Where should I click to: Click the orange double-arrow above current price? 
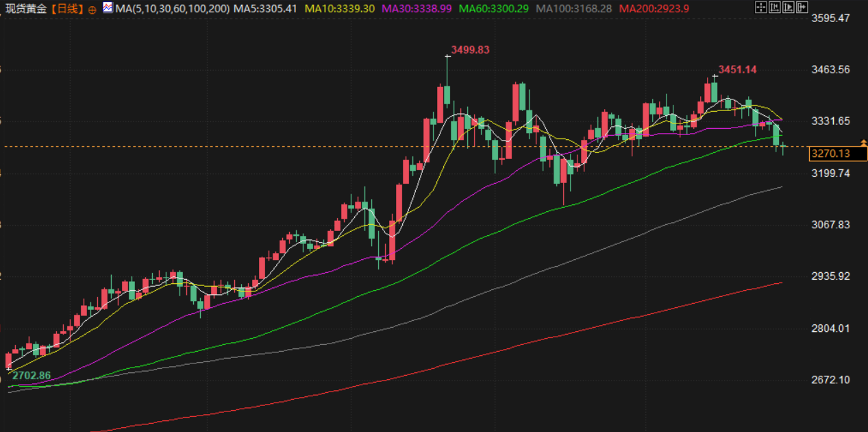point(864,143)
